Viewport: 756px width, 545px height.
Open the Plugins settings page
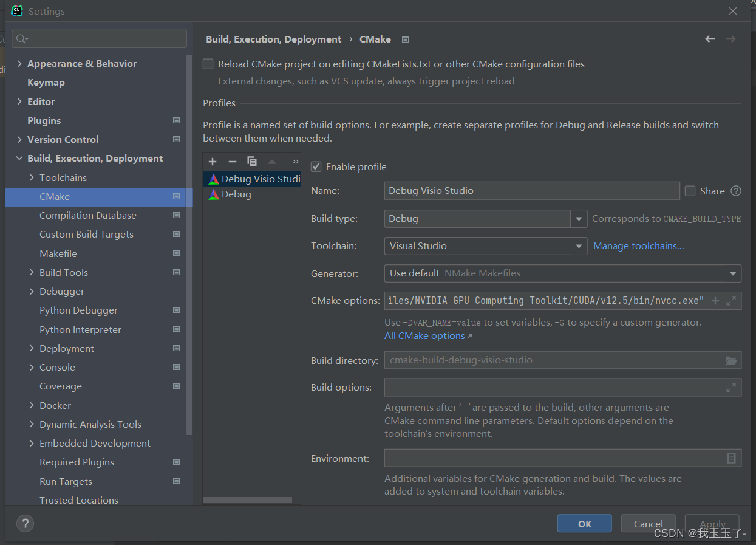click(x=44, y=120)
